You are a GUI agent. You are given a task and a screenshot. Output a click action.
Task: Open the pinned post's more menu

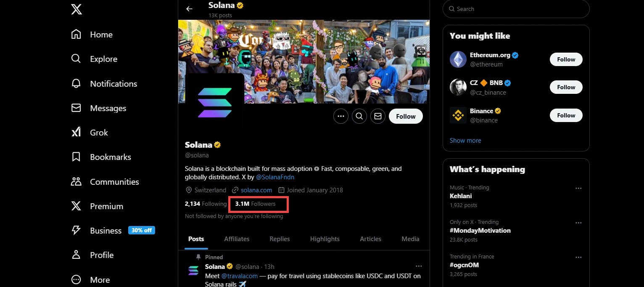click(x=418, y=266)
